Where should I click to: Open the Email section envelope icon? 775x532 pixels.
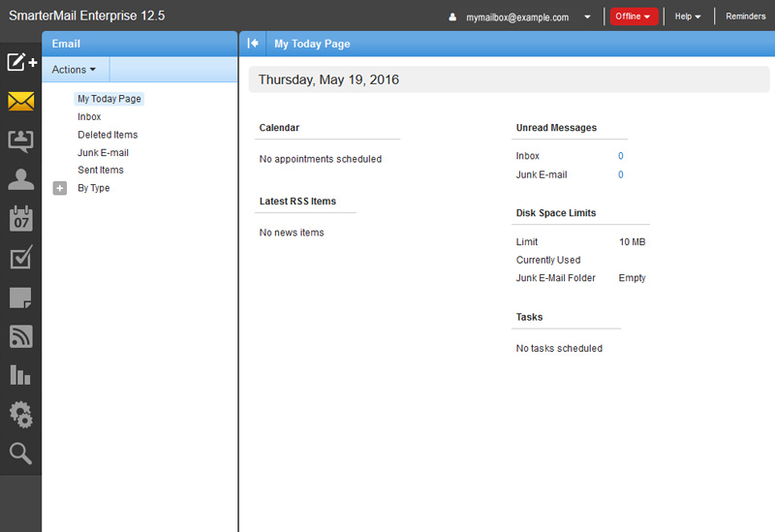click(x=20, y=102)
